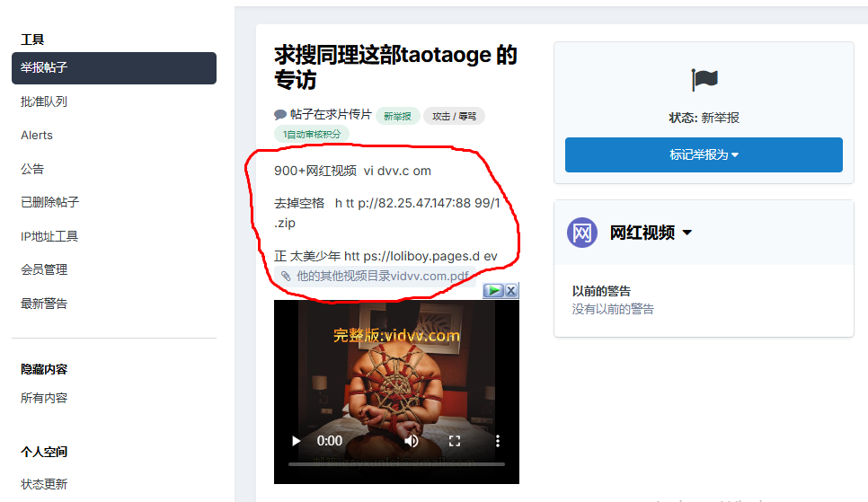Click the 新举报 status tag
The width and height of the screenshot is (868, 502).
point(397,116)
